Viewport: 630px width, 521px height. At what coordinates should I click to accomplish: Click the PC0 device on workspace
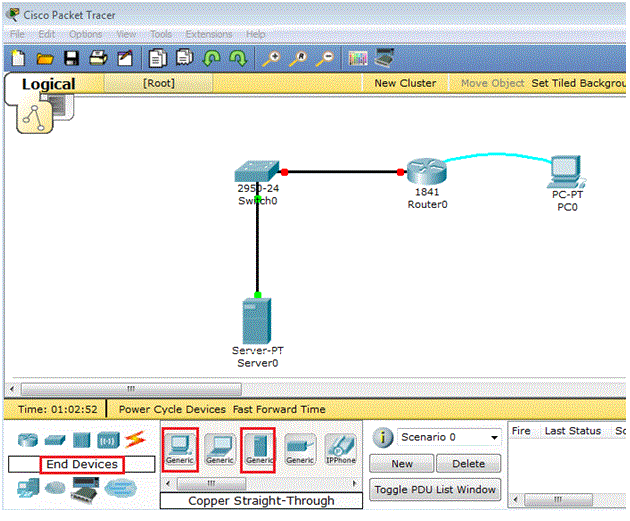[566, 172]
